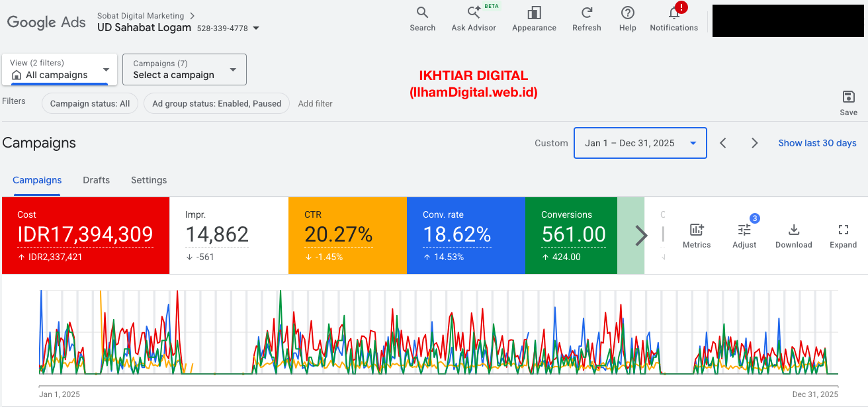This screenshot has width=868, height=407.
Task: Select the white Impr. scorecard
Action: [x=229, y=236]
